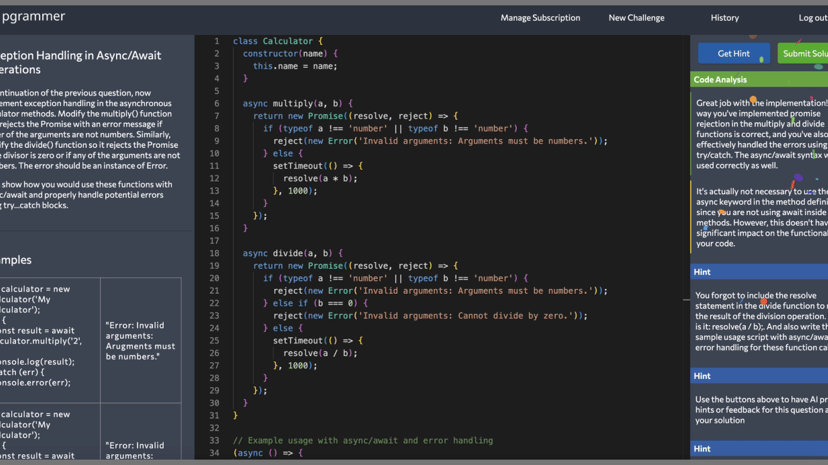Click the 'else if (b === 0) {' line

(315, 303)
